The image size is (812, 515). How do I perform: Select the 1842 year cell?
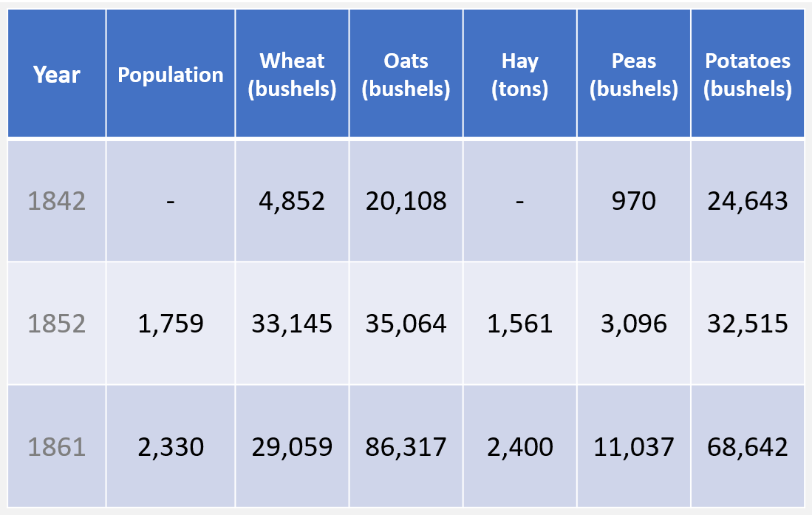(57, 201)
